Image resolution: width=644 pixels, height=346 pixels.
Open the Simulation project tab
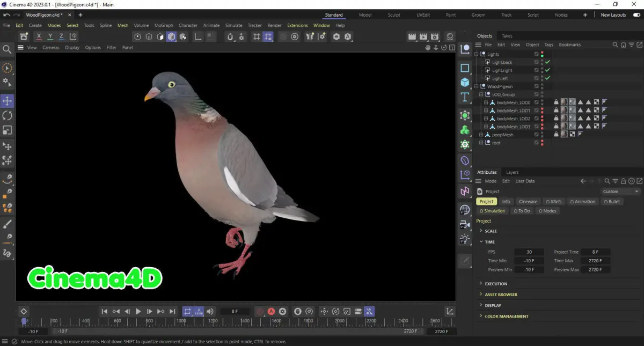[492, 211]
